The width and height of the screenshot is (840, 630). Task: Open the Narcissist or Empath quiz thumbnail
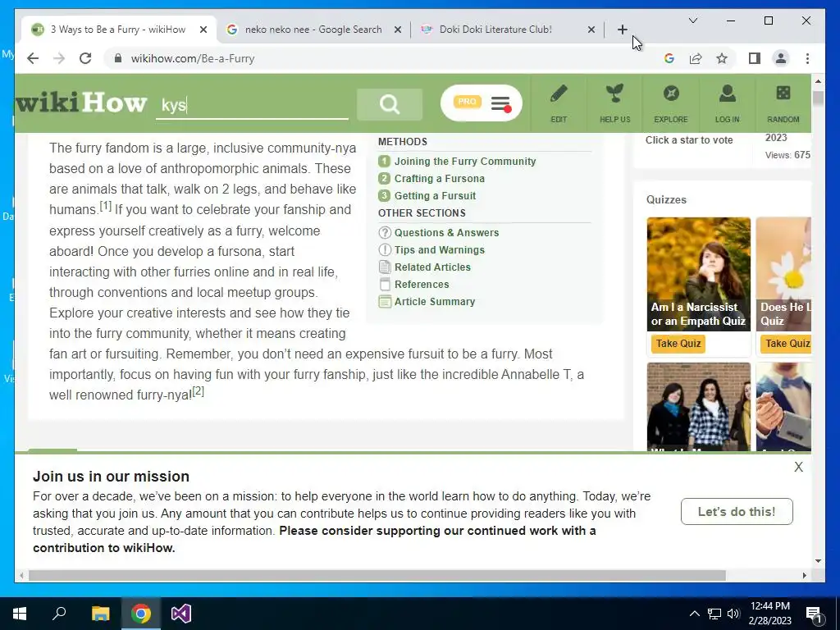699,274
